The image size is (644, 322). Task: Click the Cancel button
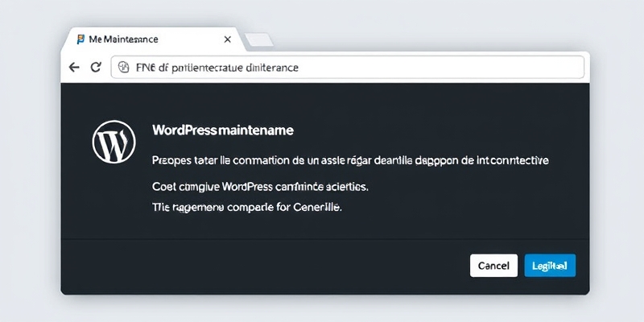tap(493, 266)
